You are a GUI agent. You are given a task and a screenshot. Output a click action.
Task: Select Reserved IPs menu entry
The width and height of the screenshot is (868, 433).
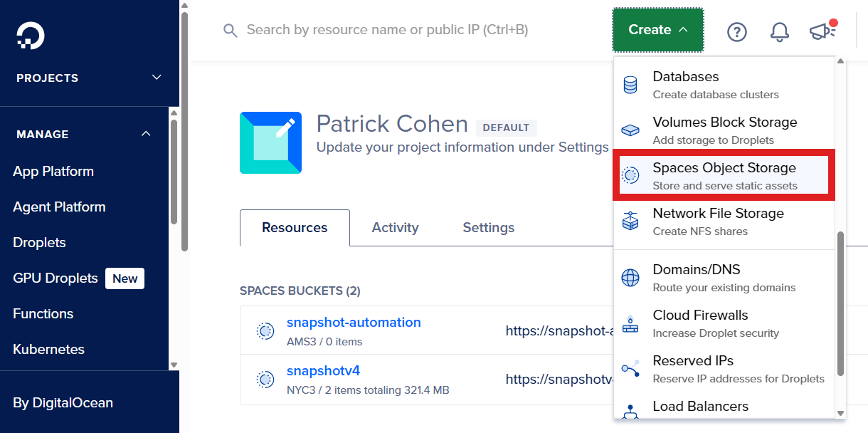click(724, 369)
